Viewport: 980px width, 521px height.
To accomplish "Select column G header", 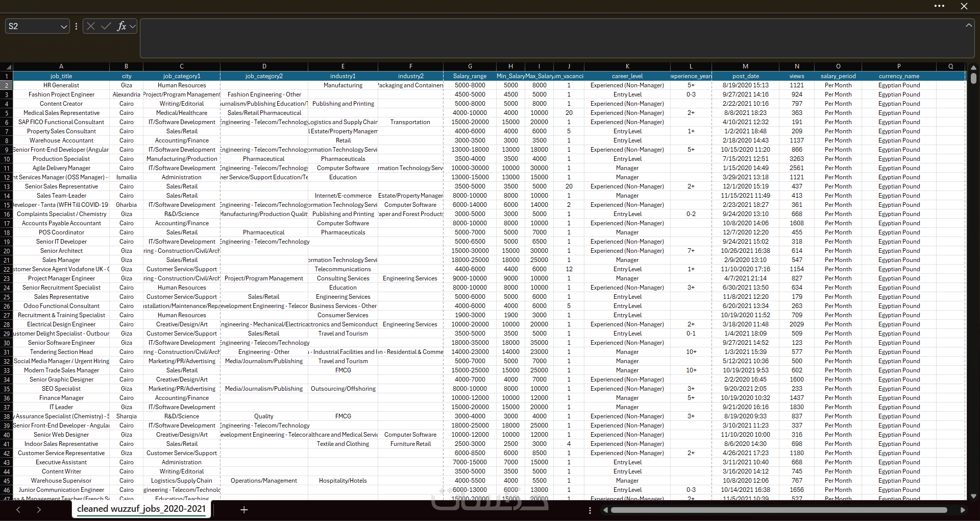I will pos(470,66).
